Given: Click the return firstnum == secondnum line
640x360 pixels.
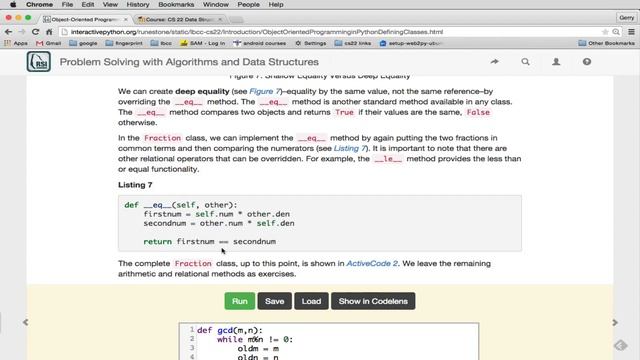Looking at the screenshot, I should [x=209, y=242].
